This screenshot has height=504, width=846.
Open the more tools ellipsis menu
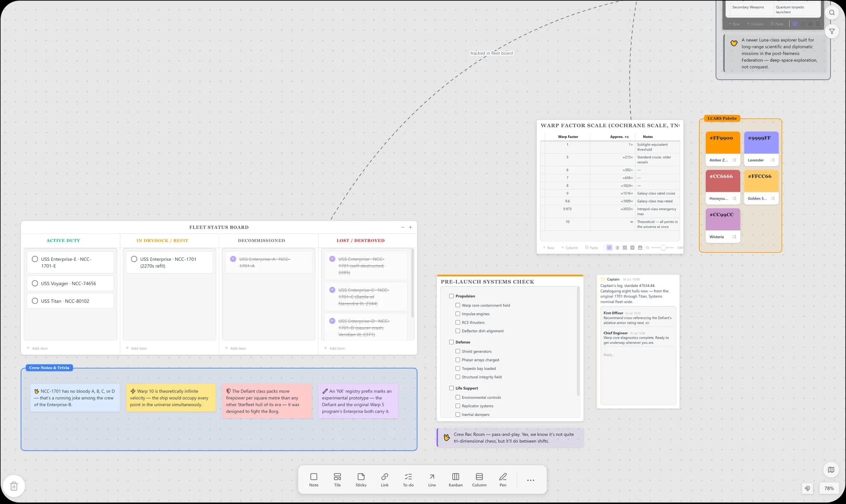(531, 480)
